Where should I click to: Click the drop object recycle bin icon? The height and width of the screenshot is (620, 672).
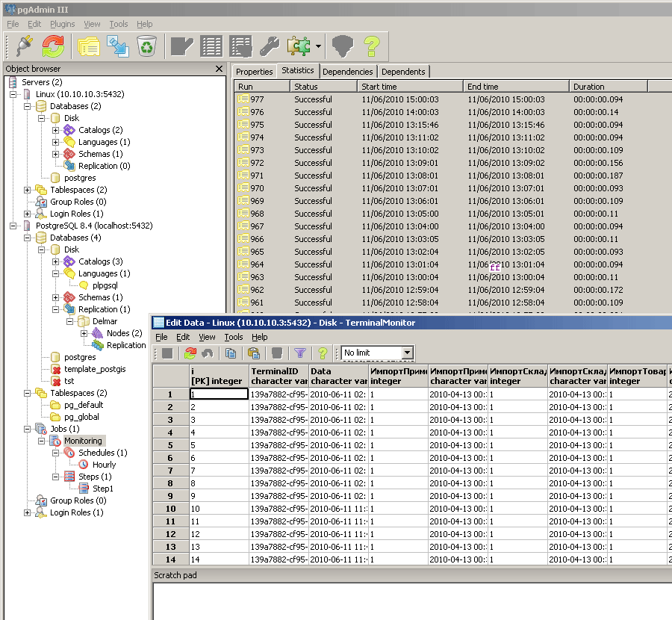[147, 46]
